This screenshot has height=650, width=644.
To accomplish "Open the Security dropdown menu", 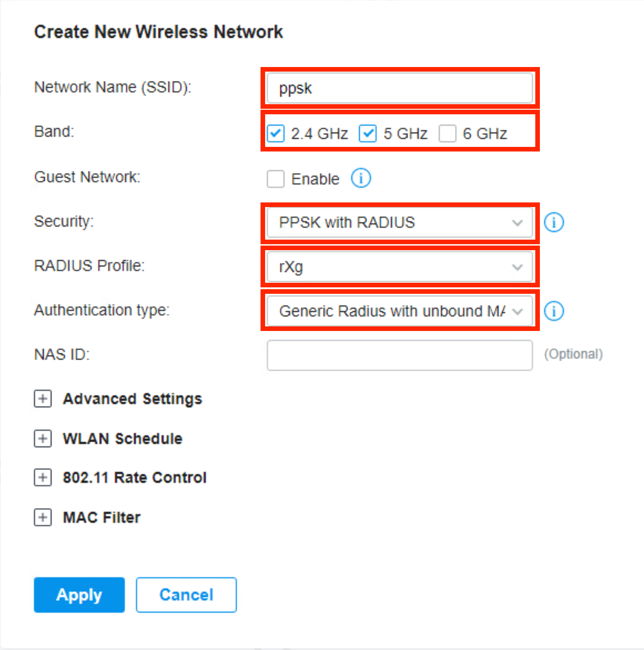I will click(399, 223).
